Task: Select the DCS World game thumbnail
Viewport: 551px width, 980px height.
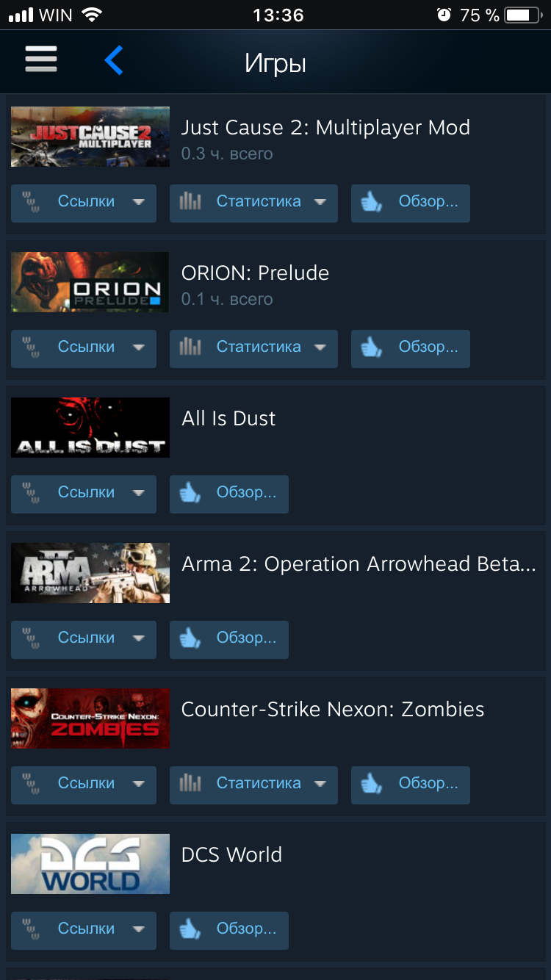Action: (90, 864)
